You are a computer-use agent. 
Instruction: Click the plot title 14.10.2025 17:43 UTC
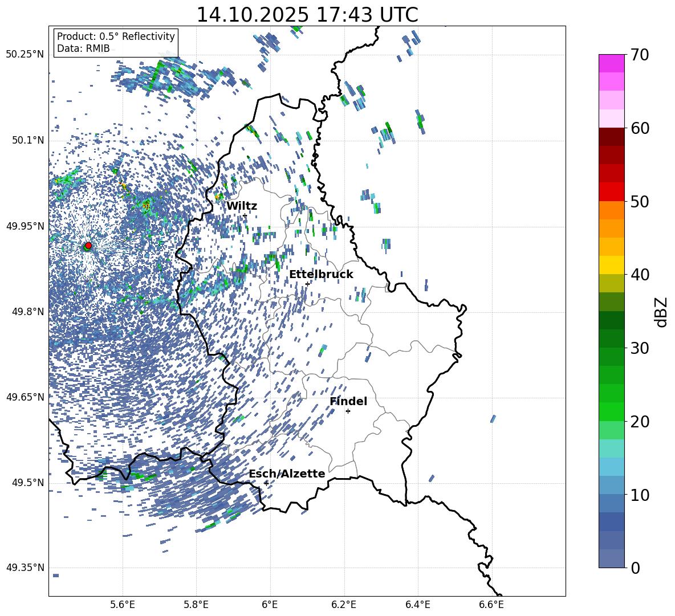[307, 15]
